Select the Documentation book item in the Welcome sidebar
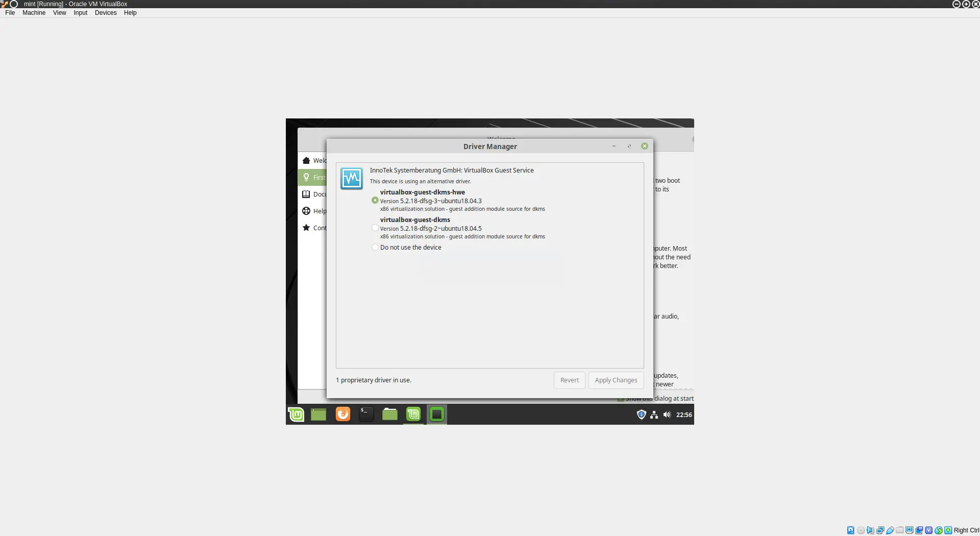 [x=313, y=194]
